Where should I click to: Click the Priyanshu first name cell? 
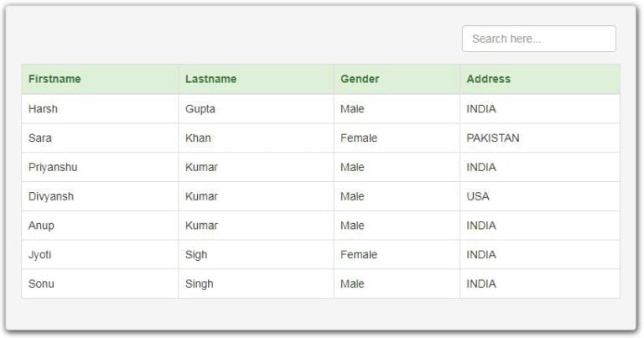coord(53,167)
